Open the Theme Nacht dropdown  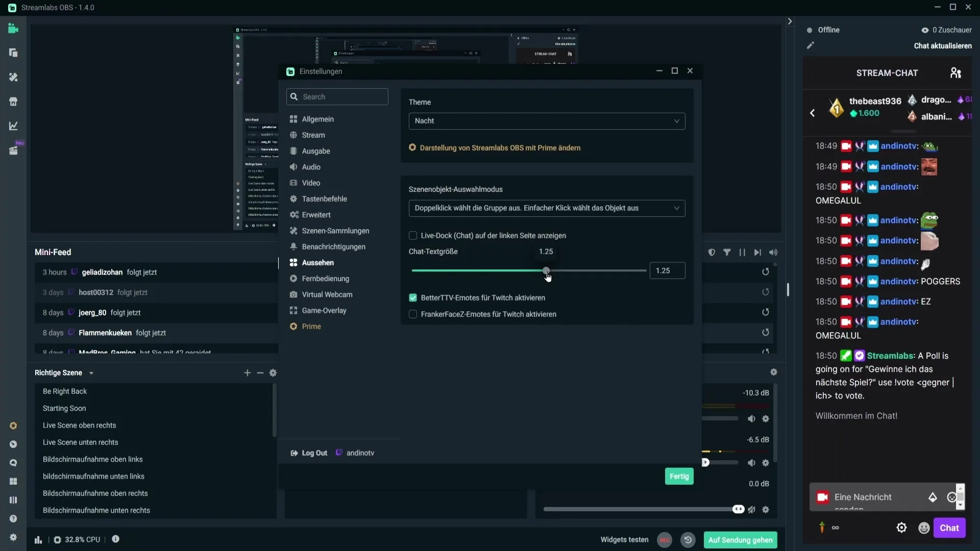pyautogui.click(x=546, y=120)
